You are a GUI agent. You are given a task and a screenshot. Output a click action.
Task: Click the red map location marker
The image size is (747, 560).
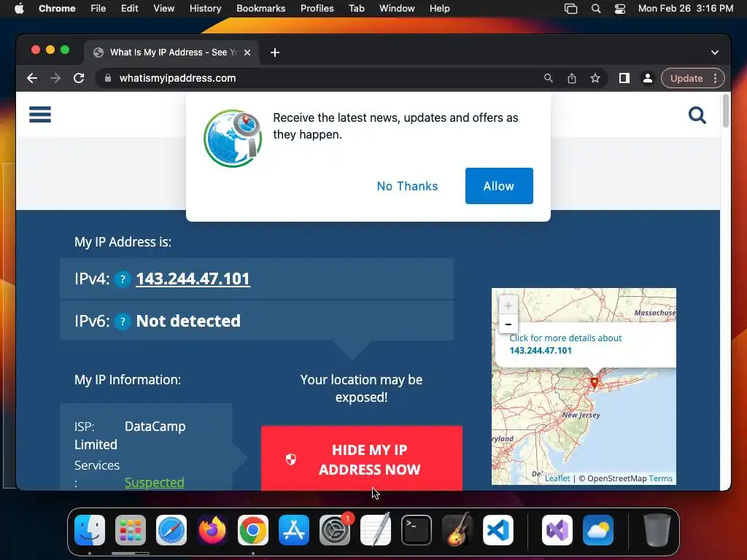click(x=595, y=382)
